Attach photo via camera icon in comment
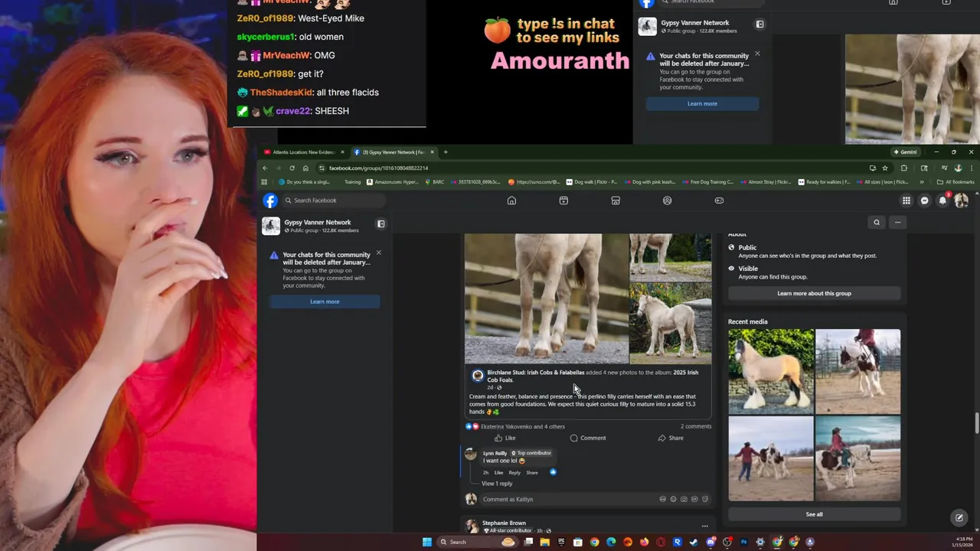The image size is (980, 551). (684, 499)
